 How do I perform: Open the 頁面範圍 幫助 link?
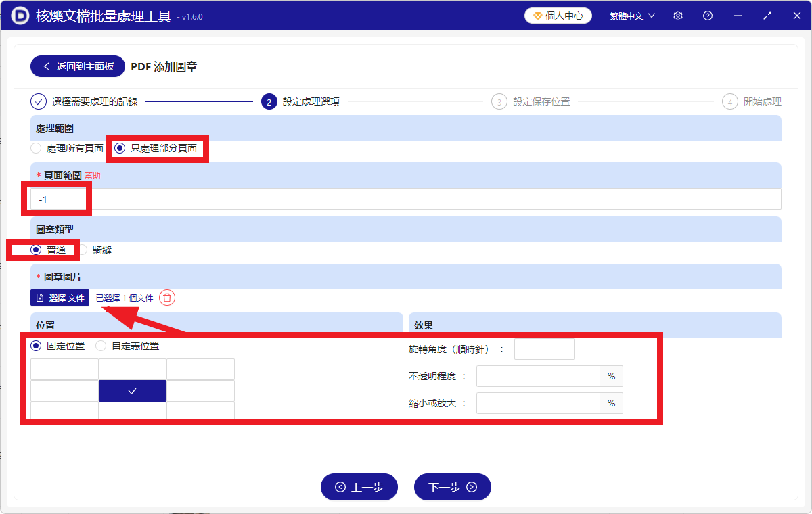pos(93,175)
